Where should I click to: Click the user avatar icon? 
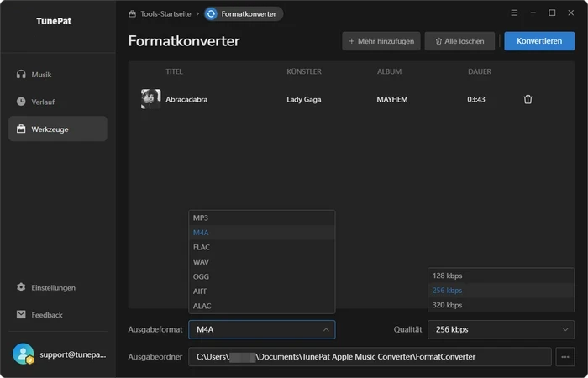(23, 354)
